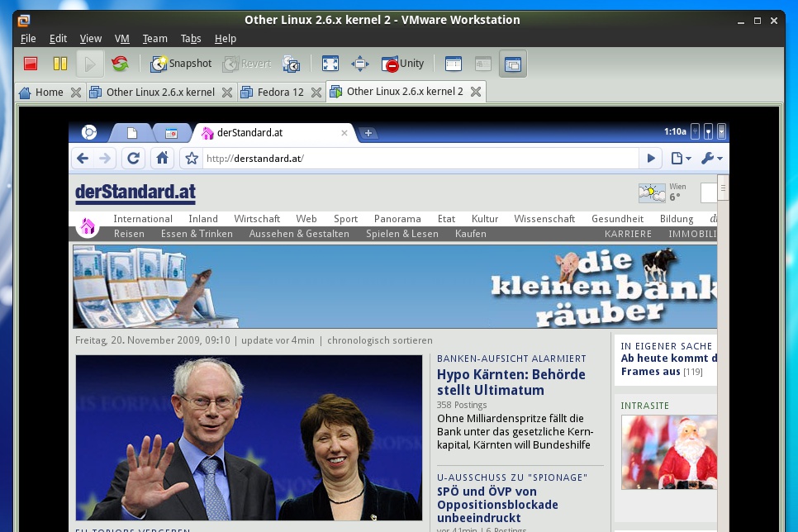Image resolution: width=798 pixels, height=532 pixels.
Task: Bookmark this page with the star icon
Action: coord(192,159)
